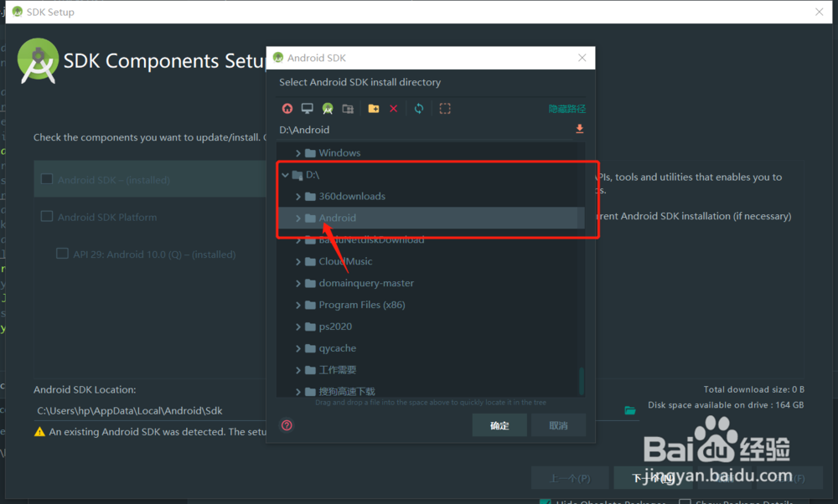This screenshot has width=838, height=504.
Task: Click the Android SDK Location path field
Action: [x=151, y=410]
